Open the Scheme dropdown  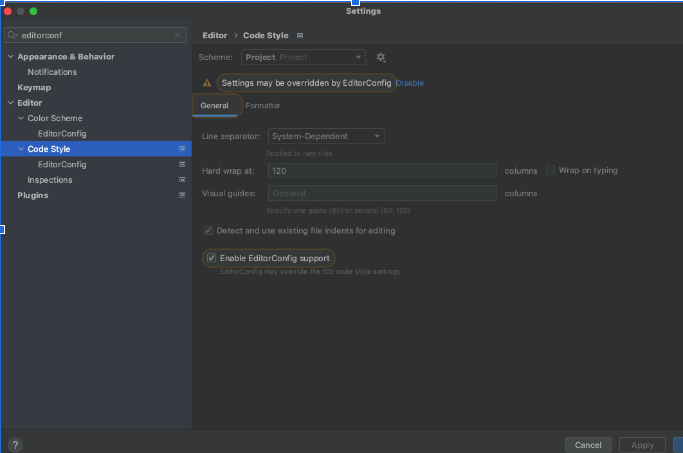pos(303,58)
